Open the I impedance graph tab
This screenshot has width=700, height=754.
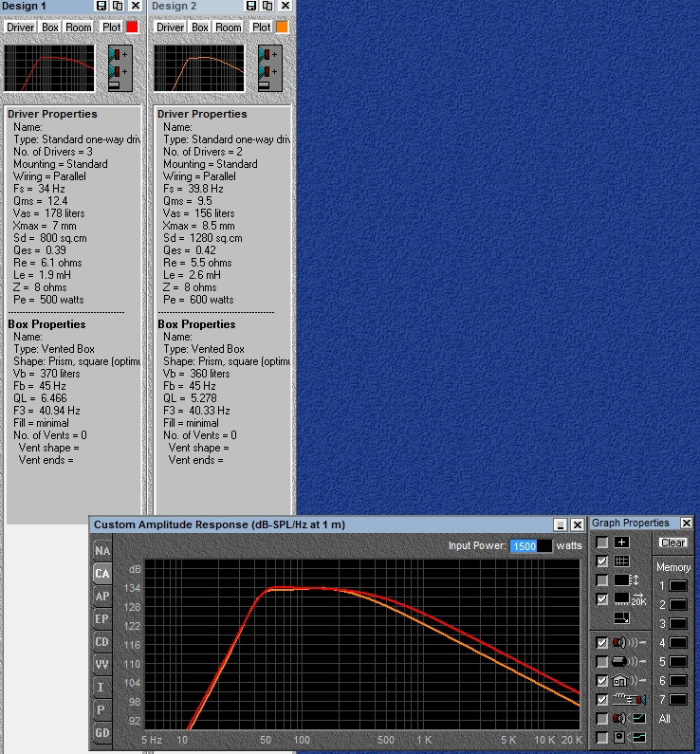click(x=102, y=687)
